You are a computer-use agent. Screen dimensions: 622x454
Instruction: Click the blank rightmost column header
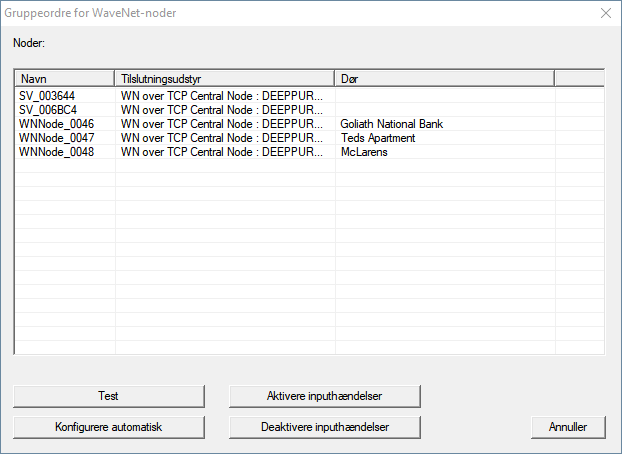578,78
